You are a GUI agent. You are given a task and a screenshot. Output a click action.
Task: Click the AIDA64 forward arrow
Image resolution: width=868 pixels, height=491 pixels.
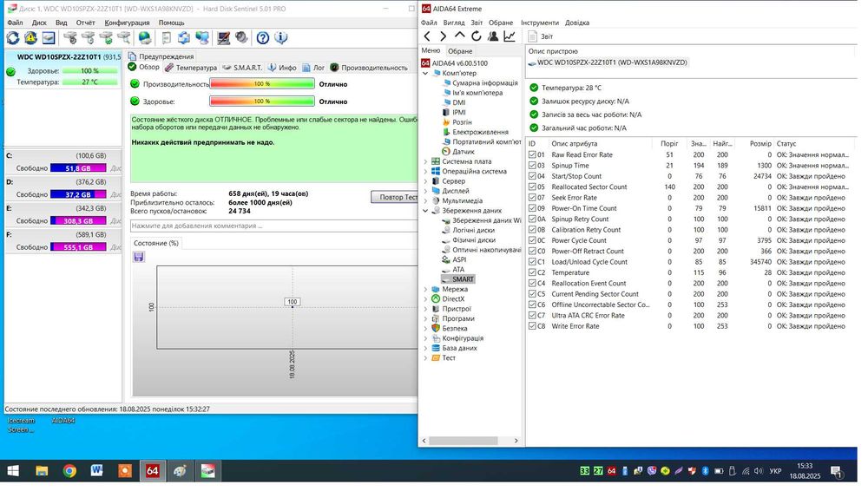click(443, 36)
